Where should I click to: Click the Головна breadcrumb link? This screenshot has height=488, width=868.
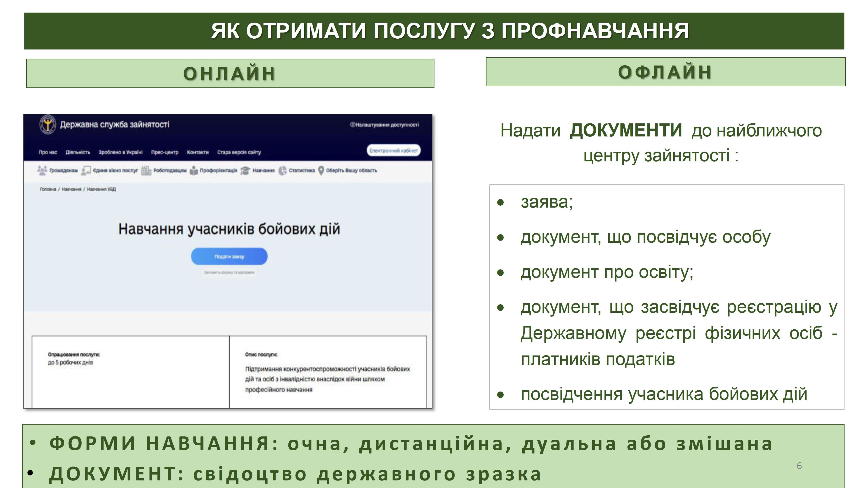point(48,189)
